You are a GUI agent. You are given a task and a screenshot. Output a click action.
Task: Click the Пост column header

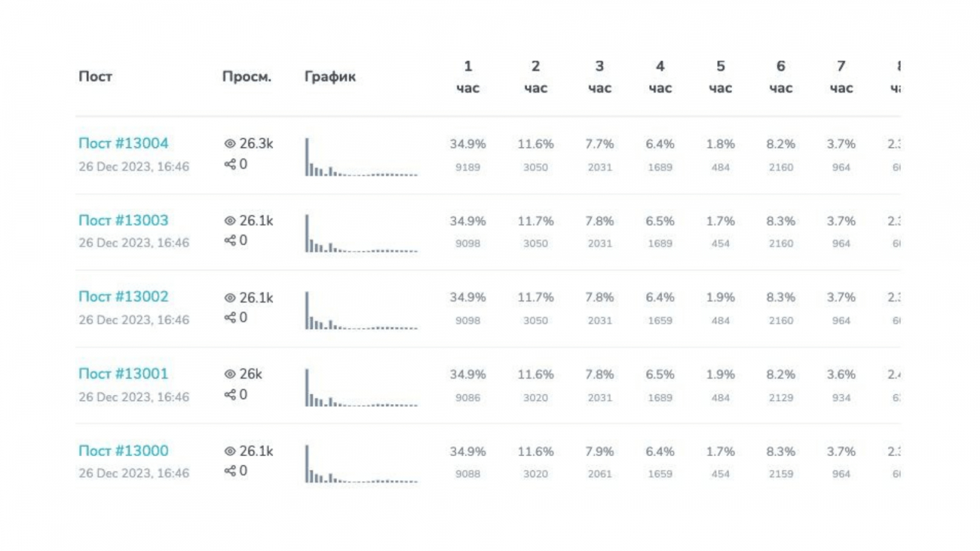[x=96, y=77]
